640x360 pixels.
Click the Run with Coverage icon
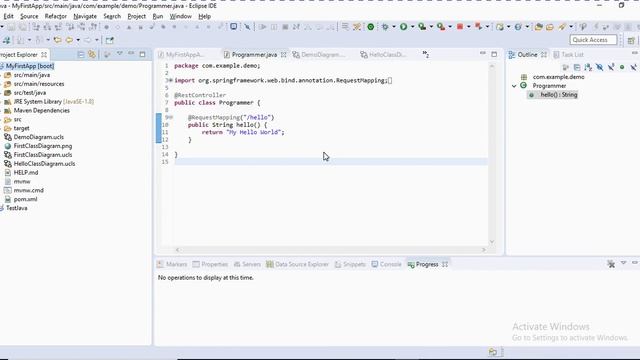(422, 27)
